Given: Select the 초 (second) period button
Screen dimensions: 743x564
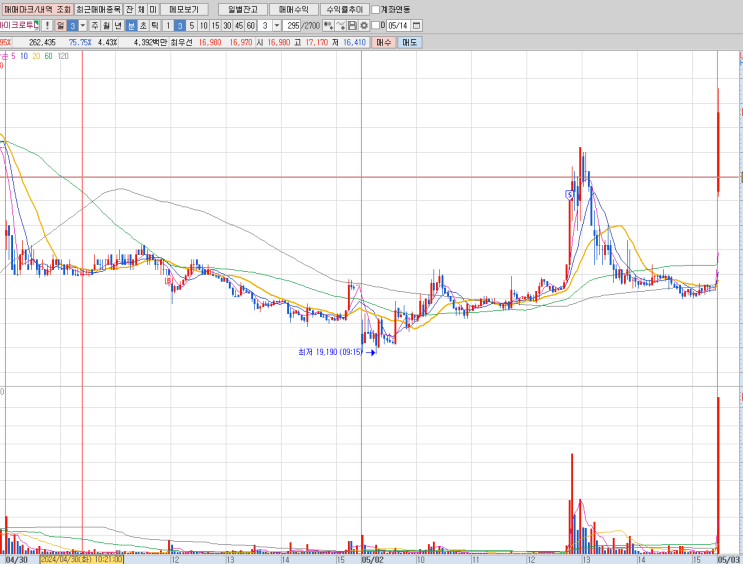Looking at the screenshot, I should coord(143,25).
